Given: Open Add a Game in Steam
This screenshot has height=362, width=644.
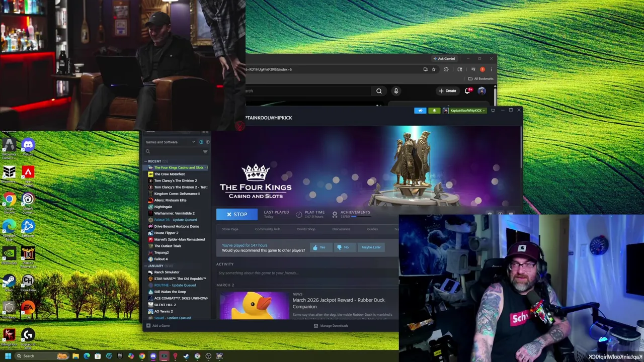Looking at the screenshot, I should click(158, 326).
